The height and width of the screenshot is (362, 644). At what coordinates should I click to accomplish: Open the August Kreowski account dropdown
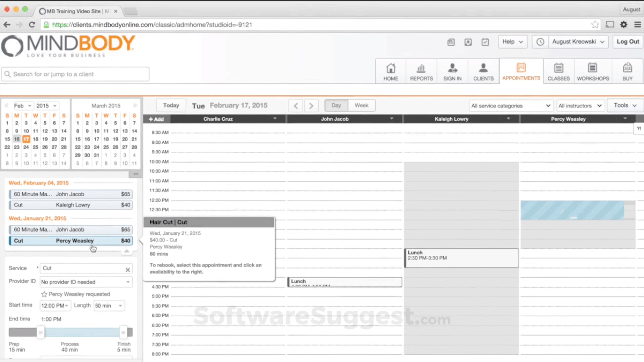coord(578,42)
